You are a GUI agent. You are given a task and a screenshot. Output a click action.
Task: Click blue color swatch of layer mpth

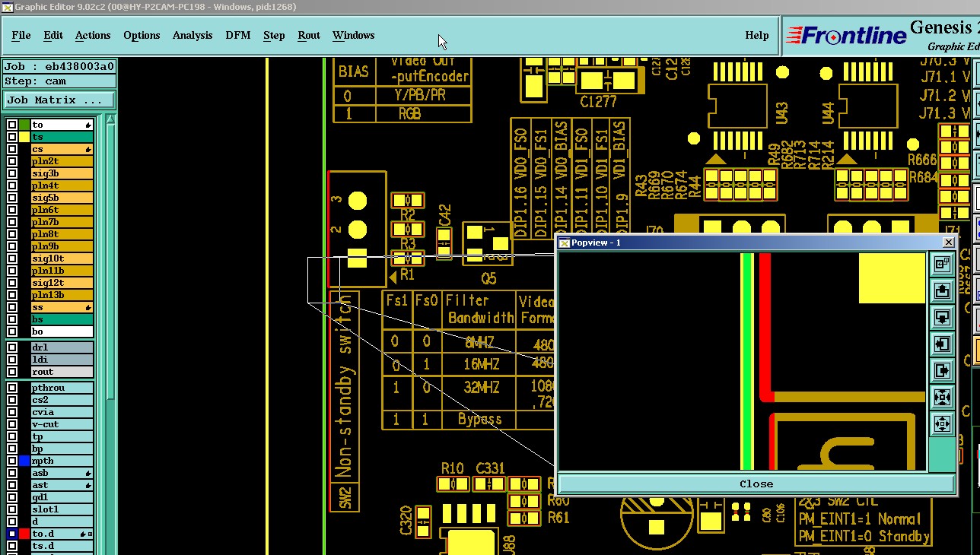coord(24,461)
